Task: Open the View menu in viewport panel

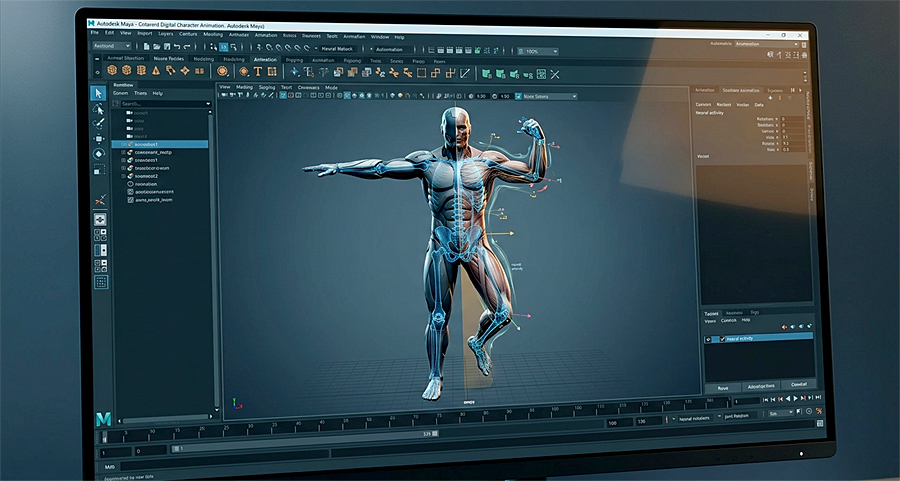Action: pos(225,87)
